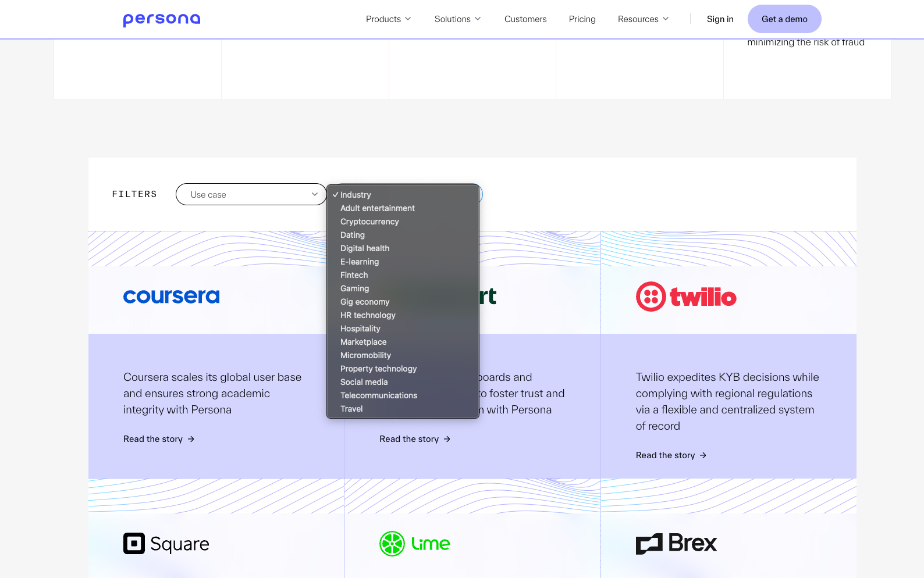Select Gaming industry option
Viewport: 924px width, 578px height.
click(403, 288)
